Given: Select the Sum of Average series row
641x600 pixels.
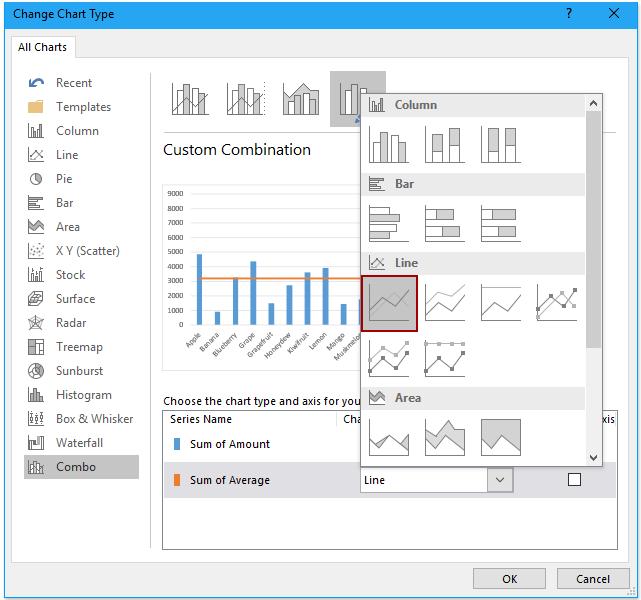Looking at the screenshot, I should click(390, 480).
